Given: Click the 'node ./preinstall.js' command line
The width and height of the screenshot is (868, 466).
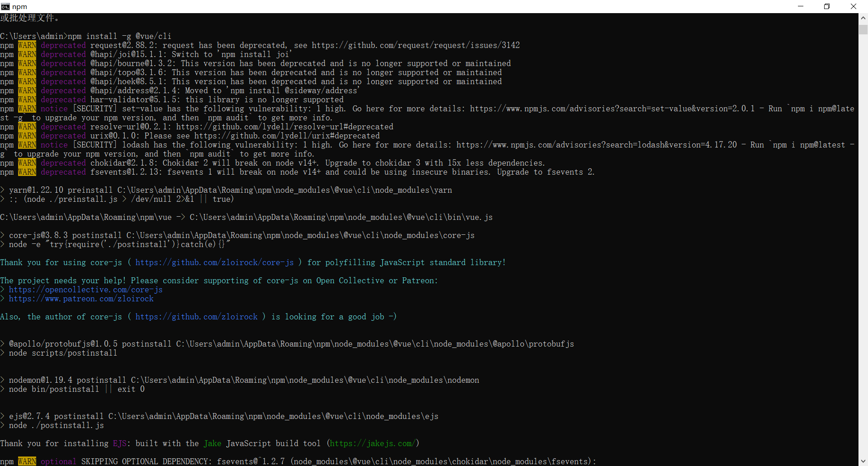Looking at the screenshot, I should coord(117,199).
